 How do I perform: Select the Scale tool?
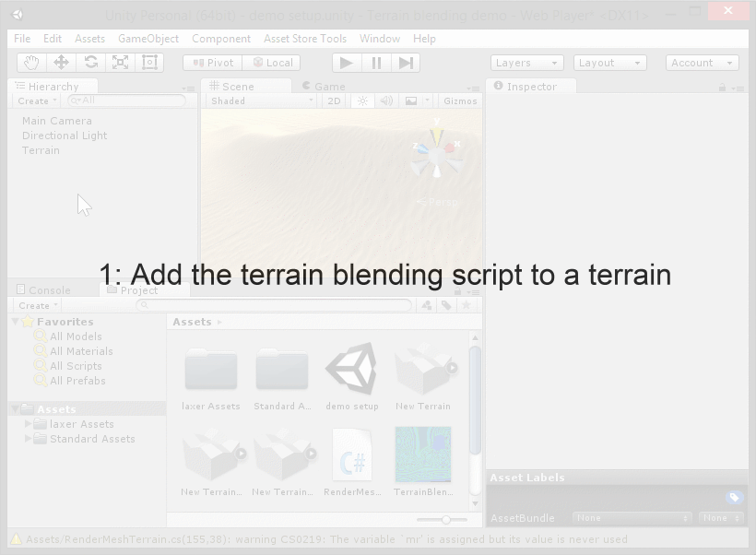120,63
